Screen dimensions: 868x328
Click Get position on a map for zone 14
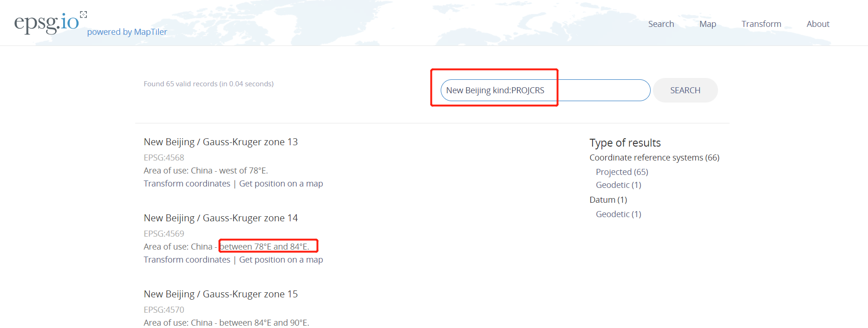point(281,260)
